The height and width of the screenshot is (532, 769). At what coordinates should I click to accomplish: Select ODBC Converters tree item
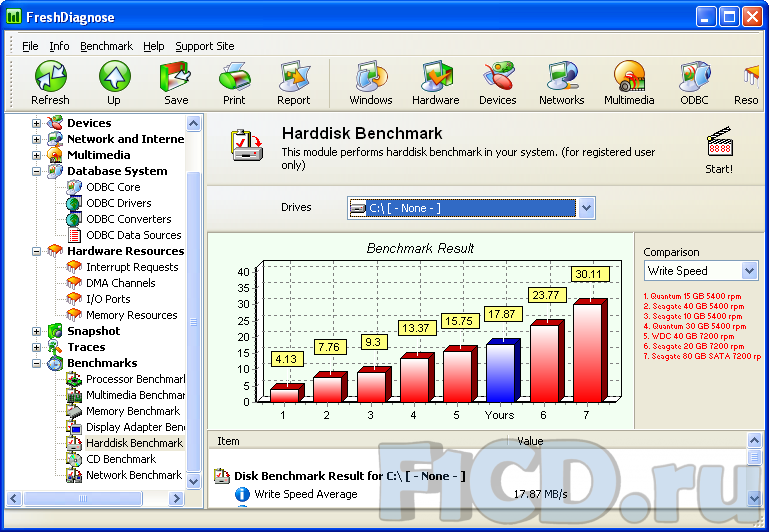pyautogui.click(x=128, y=219)
